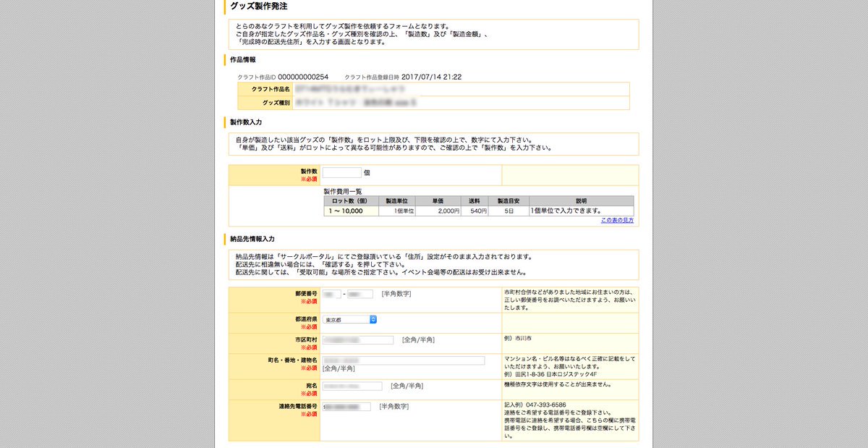Click the 納品先情報入力 section heading
This screenshot has height=448, width=868.
click(x=252, y=239)
